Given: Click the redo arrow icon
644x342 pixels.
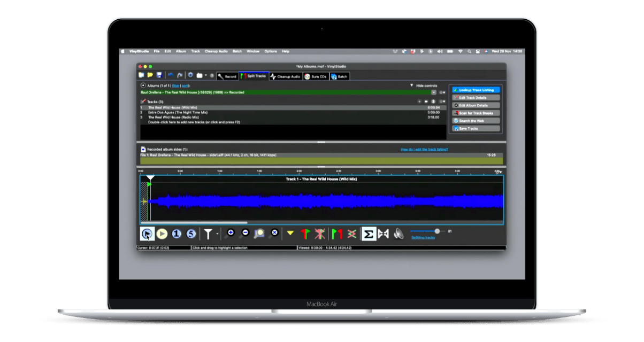Looking at the screenshot, I should pyautogui.click(x=180, y=75).
